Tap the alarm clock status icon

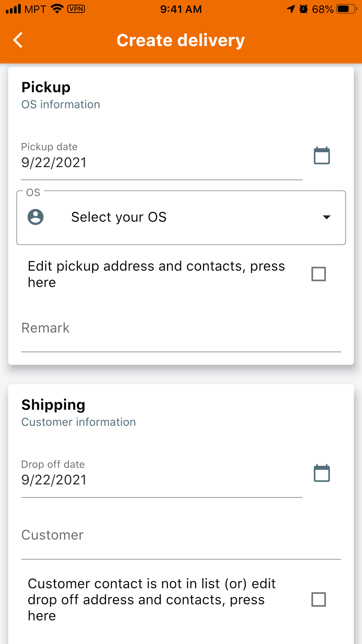303,9
